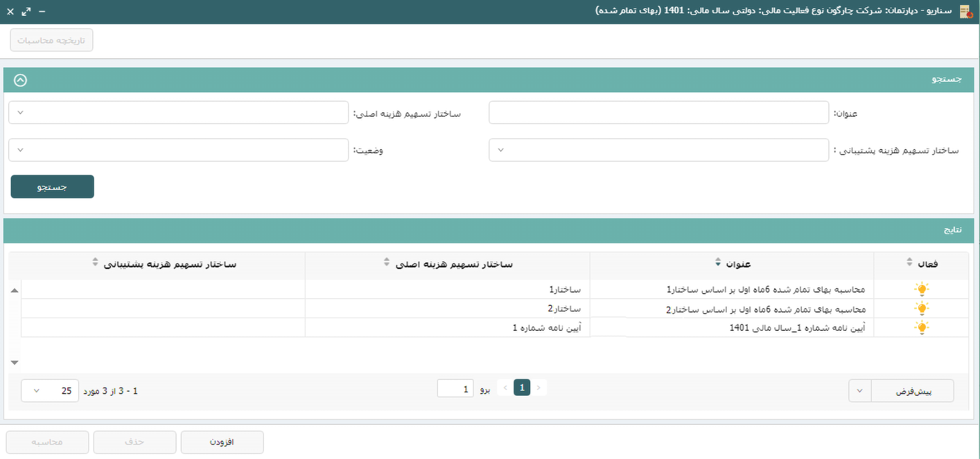Open the ساختار تسهیم هزینه پشتیبانی dropdown

tap(658, 150)
